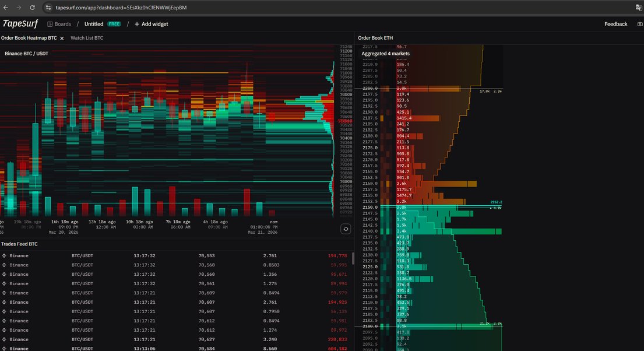The height and width of the screenshot is (351, 644).
Task: Click the 1415.4 ask size in ETH order book
Action: point(404,118)
